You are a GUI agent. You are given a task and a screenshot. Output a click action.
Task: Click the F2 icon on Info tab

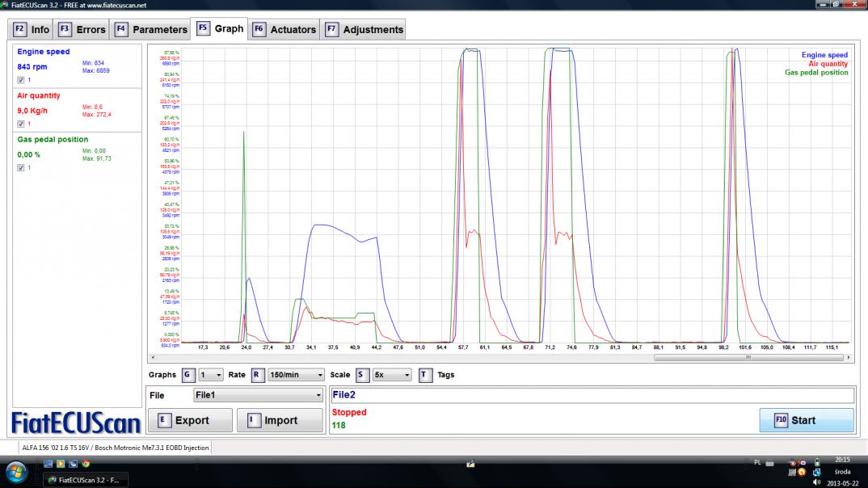point(20,29)
